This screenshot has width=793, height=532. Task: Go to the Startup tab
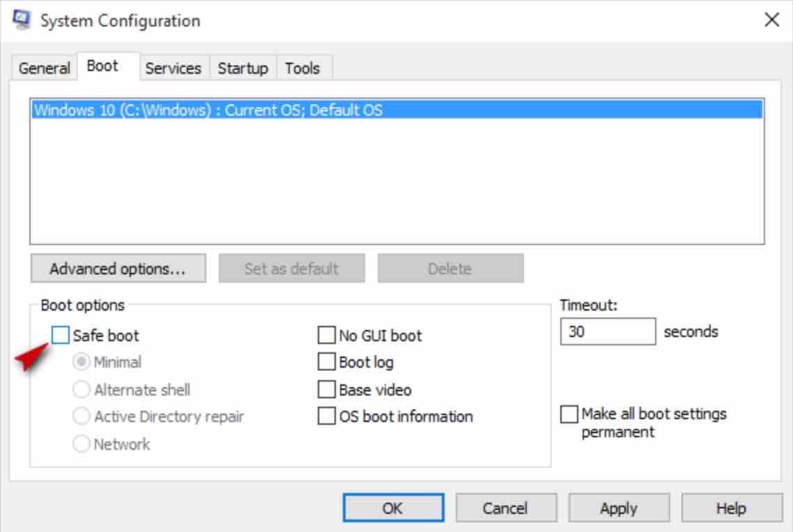242,68
